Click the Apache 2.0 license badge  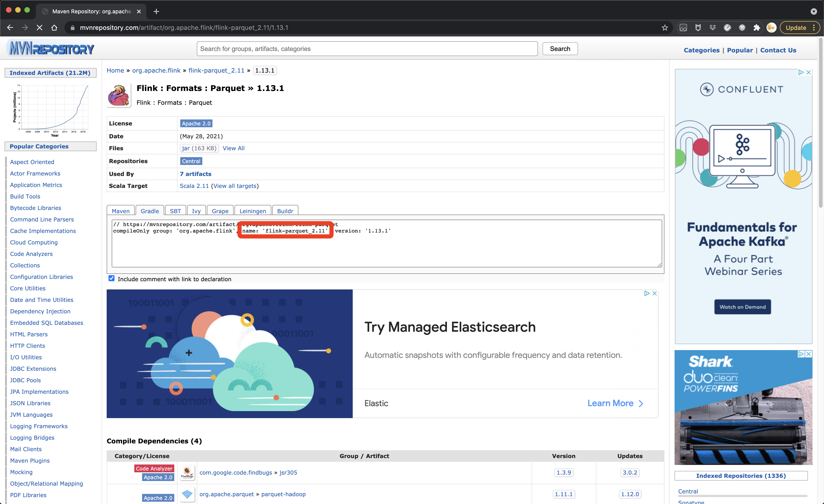tap(196, 123)
